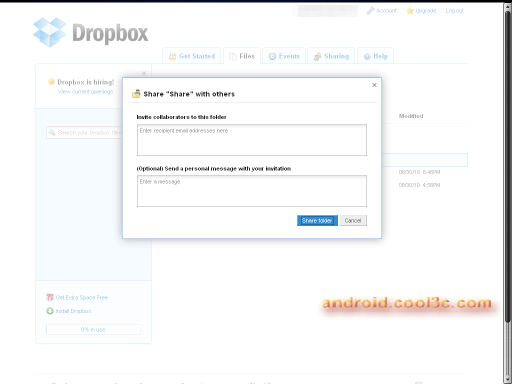Click the scrollbar down arrow
Image resolution: width=512 pixels, height=384 pixels.
507,380
